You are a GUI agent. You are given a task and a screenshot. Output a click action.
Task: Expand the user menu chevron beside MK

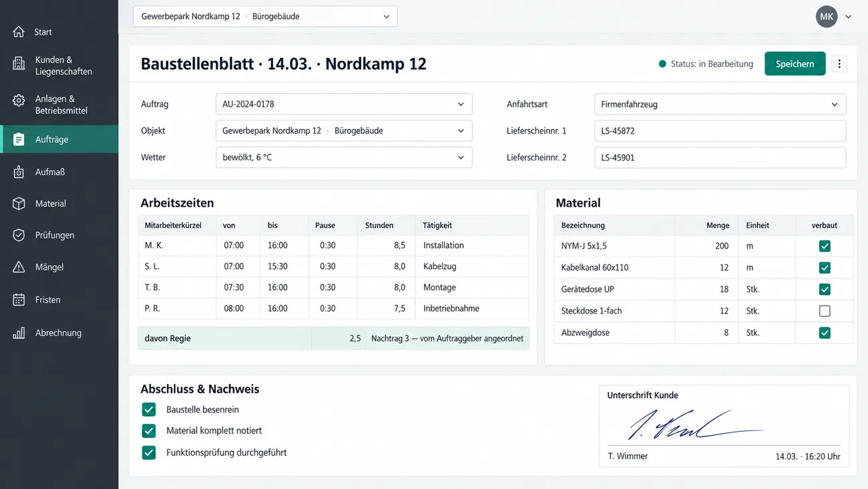pos(848,17)
